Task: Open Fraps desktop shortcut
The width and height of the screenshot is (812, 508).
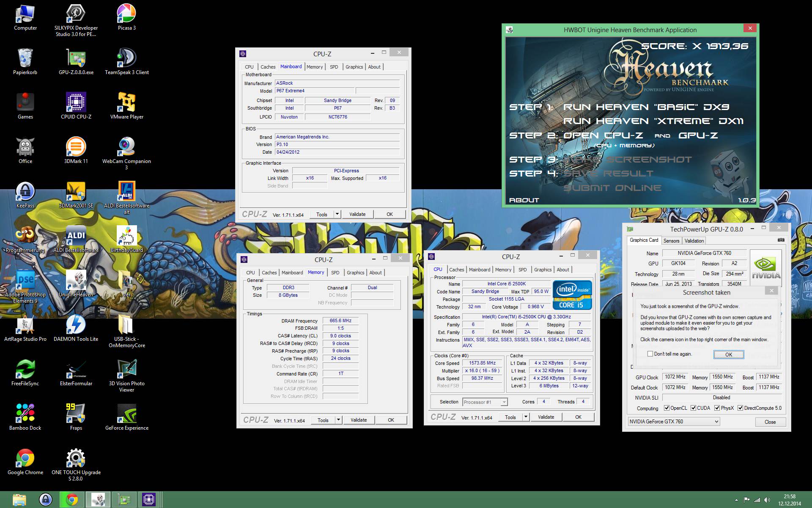Action: 76,417
